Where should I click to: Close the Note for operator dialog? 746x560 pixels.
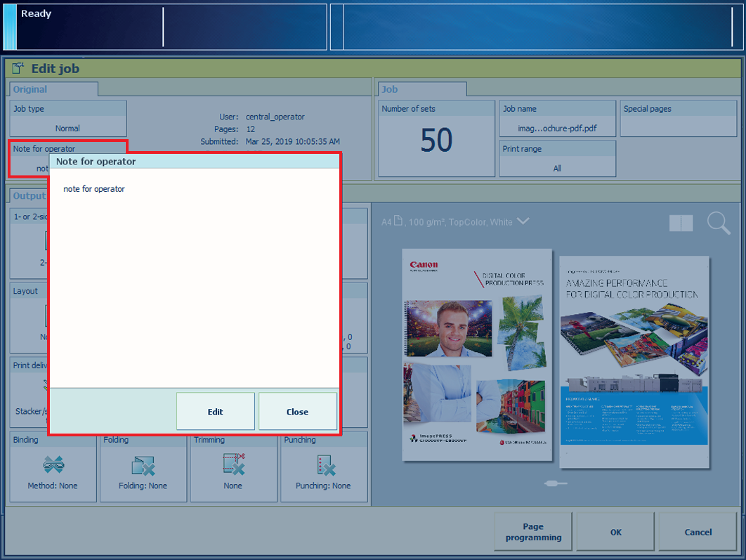[x=297, y=412]
